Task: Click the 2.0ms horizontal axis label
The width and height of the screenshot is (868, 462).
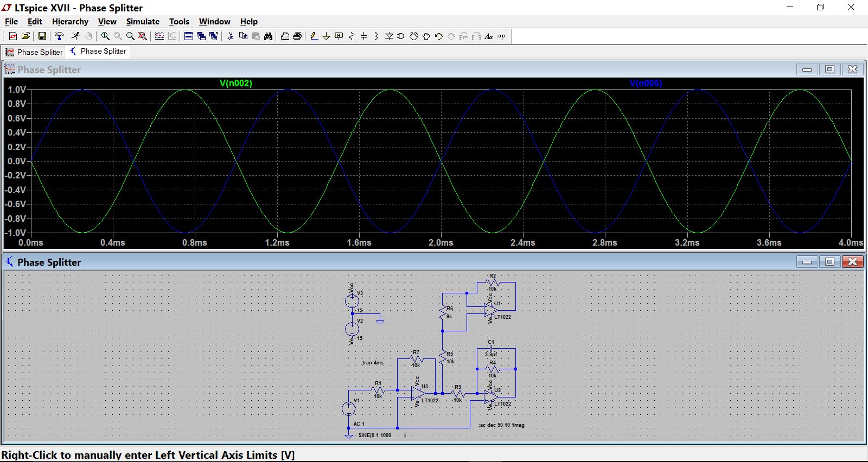Action: point(441,243)
